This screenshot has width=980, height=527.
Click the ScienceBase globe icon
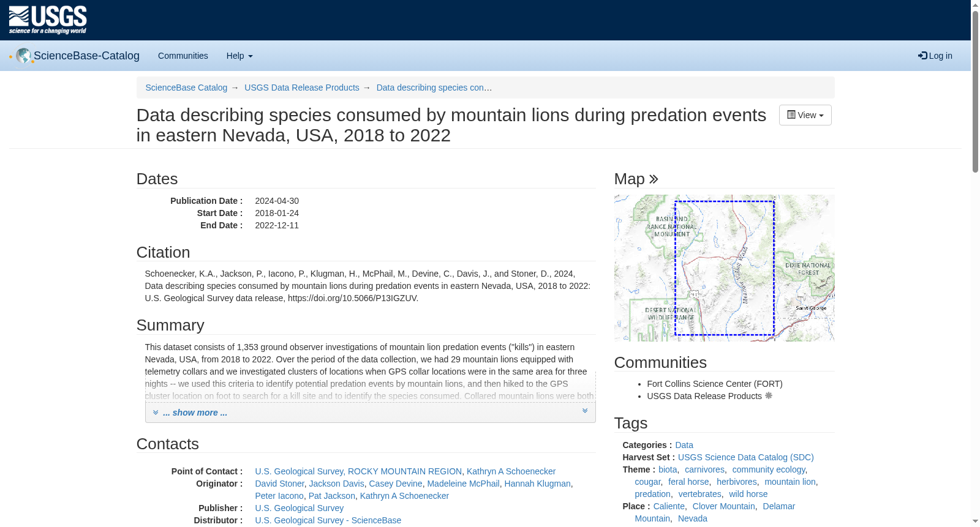(24, 56)
